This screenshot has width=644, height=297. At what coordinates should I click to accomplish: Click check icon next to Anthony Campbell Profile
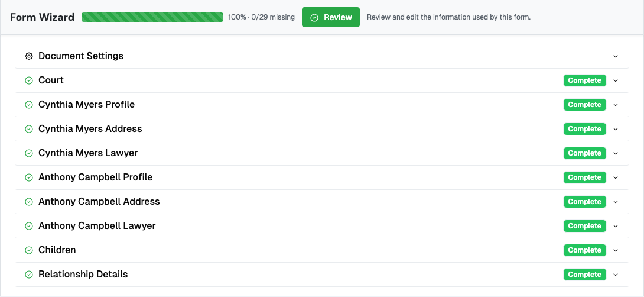pos(29,177)
